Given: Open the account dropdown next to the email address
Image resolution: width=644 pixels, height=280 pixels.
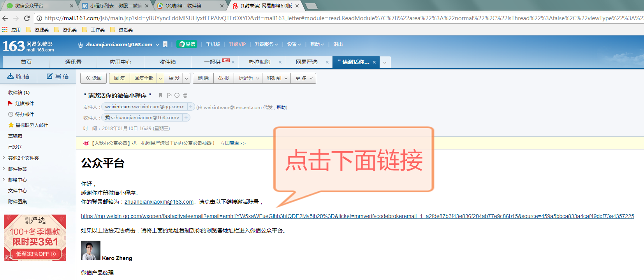Looking at the screenshot, I should (x=157, y=44).
